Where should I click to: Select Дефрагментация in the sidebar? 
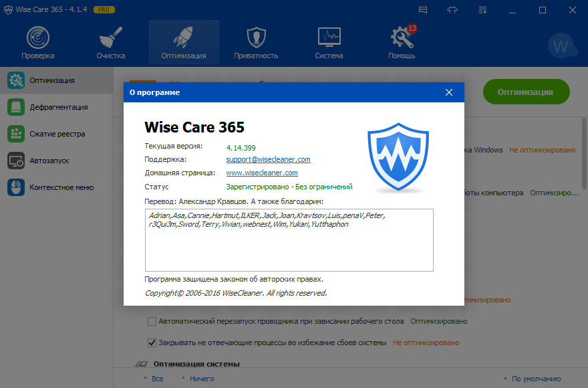(x=58, y=107)
